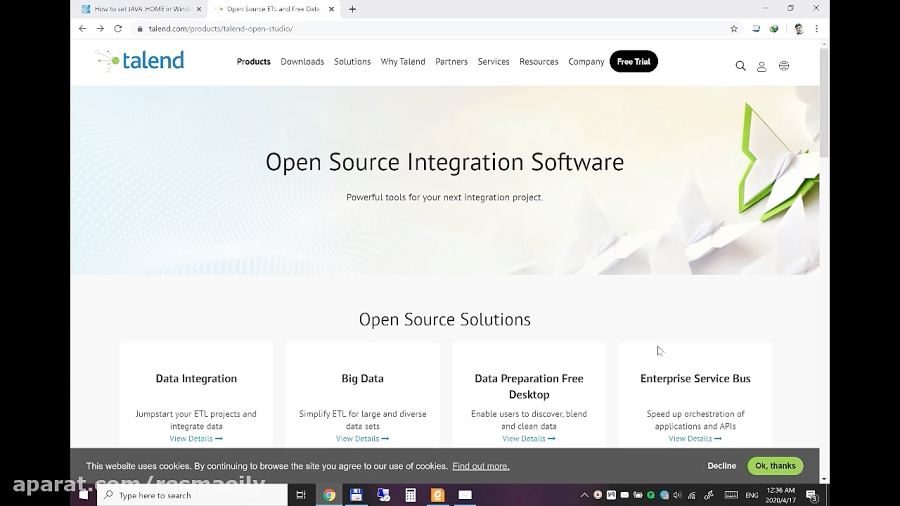Go back with the browser back arrow
900x506 pixels.
(x=83, y=28)
